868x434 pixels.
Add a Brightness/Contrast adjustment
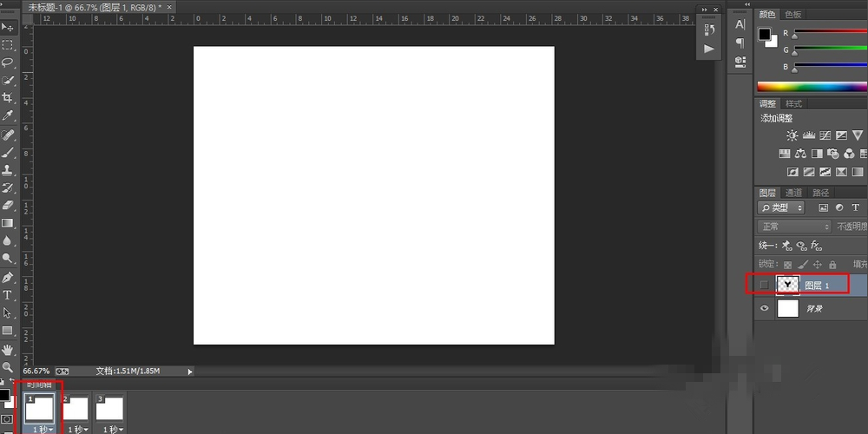792,135
